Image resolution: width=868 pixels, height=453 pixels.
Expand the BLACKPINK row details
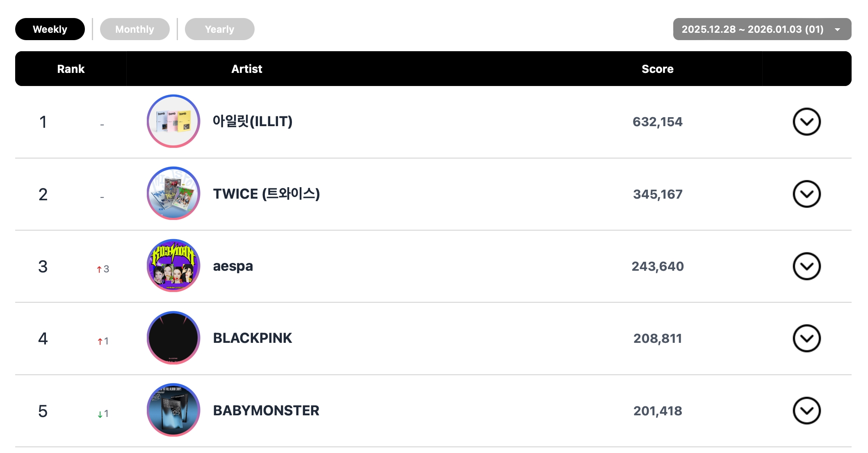[806, 338]
